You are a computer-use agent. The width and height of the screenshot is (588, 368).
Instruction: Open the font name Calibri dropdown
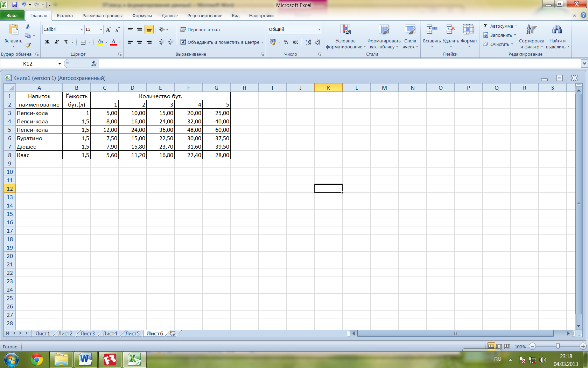pos(82,29)
